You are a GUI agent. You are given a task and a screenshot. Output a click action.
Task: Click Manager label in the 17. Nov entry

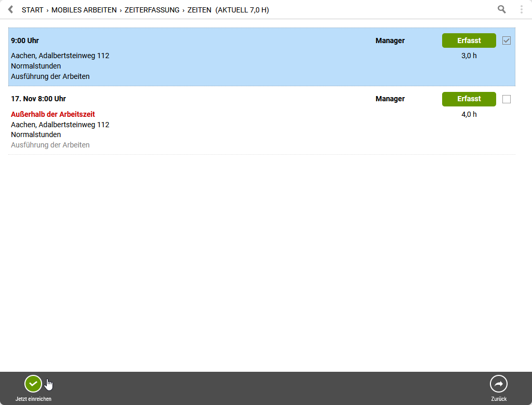(390, 99)
